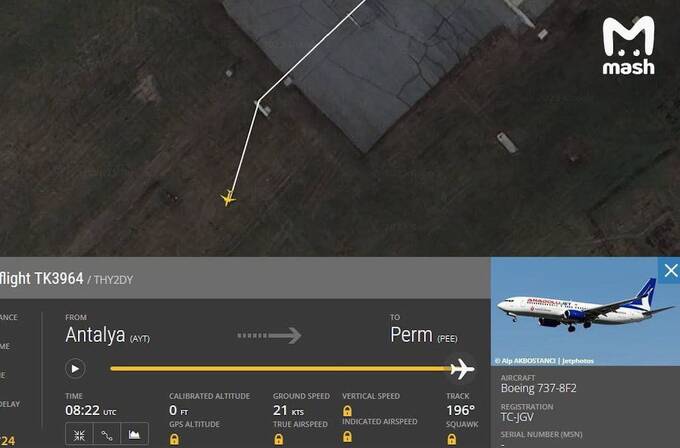
Task: Click the Indicated Airspeed lock icon
Action: coord(347,436)
